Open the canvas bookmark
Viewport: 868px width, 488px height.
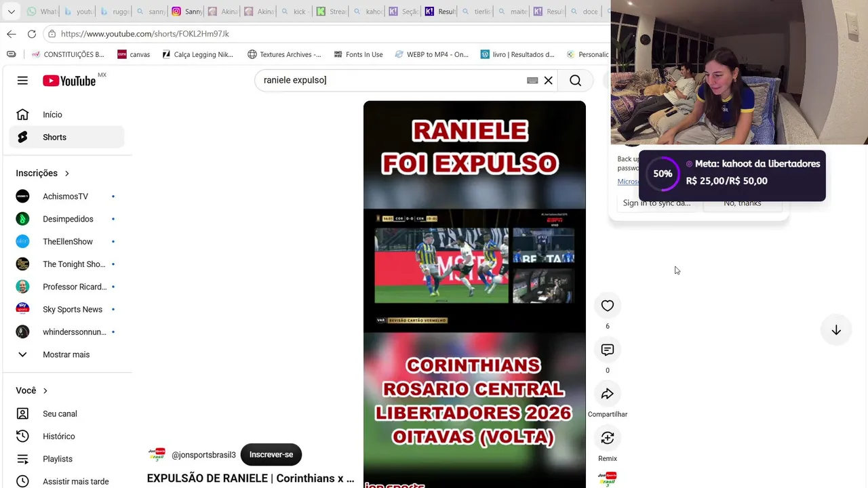pyautogui.click(x=134, y=54)
